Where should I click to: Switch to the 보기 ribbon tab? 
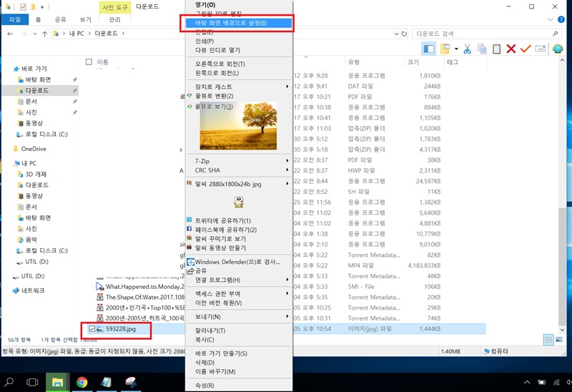pyautogui.click(x=85, y=19)
